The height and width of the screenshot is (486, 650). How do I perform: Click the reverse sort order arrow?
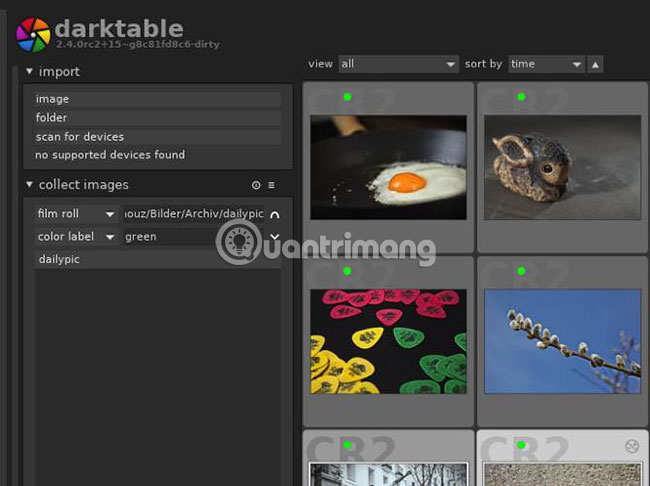pyautogui.click(x=596, y=64)
